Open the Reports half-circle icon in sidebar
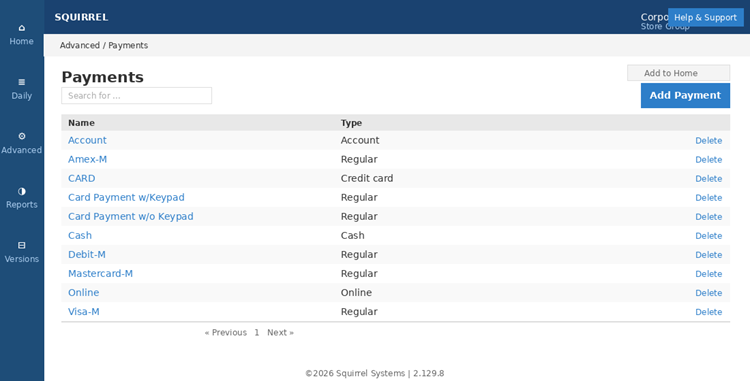This screenshot has height=381, width=750. (22, 191)
